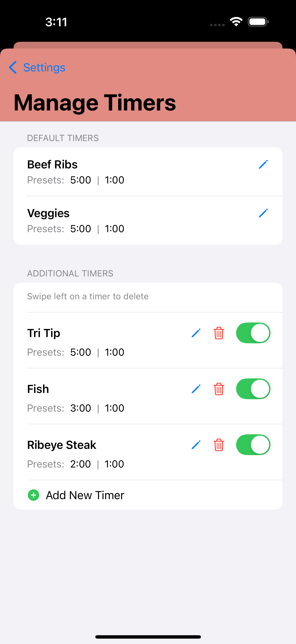Tap Add New Timer
Image resolution: width=296 pixels, height=644 pixels.
85,495
